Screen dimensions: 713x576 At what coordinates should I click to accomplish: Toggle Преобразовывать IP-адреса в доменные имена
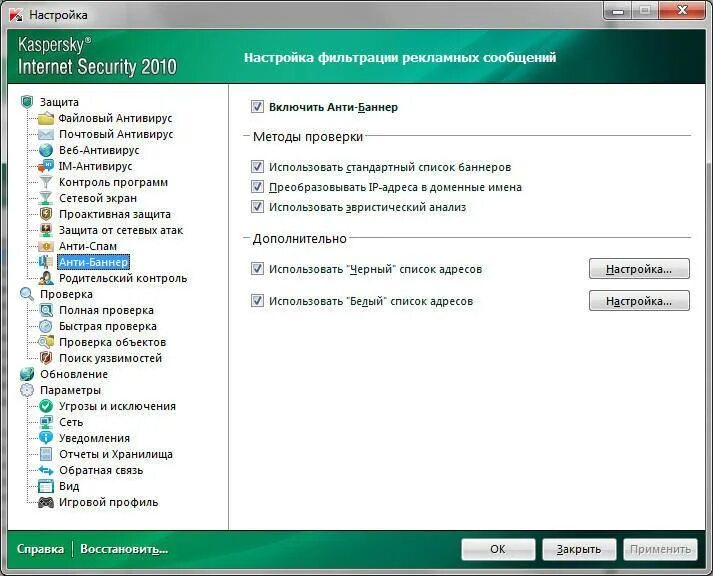257,187
